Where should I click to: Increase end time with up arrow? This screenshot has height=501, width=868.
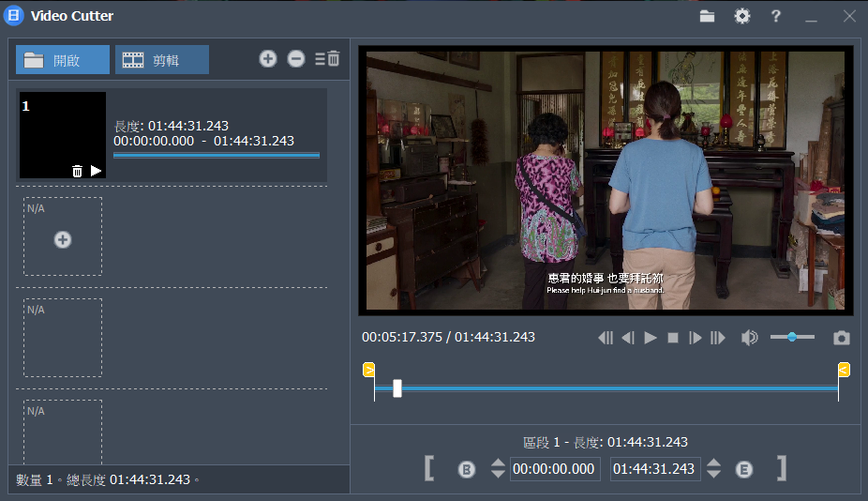pyautogui.click(x=713, y=463)
